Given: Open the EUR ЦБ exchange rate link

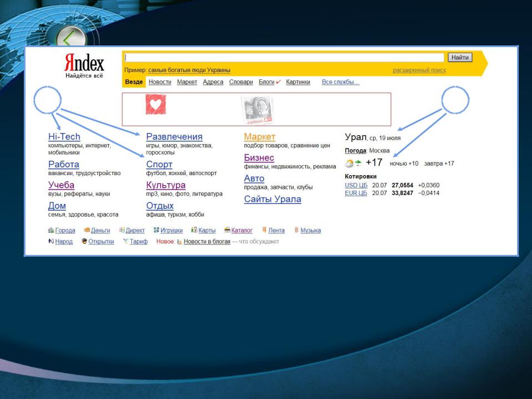Looking at the screenshot, I should click(356, 193).
